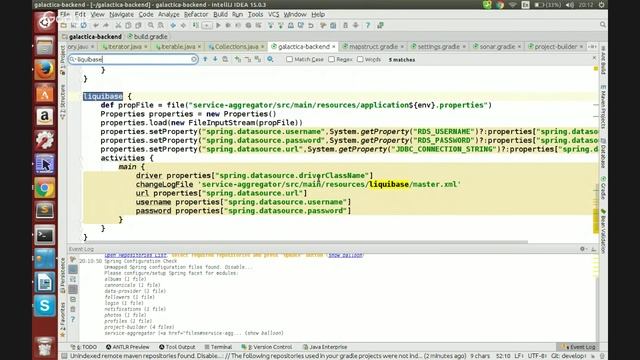This screenshot has width=640, height=360.
Task: Close the find bar
Action: point(594,58)
